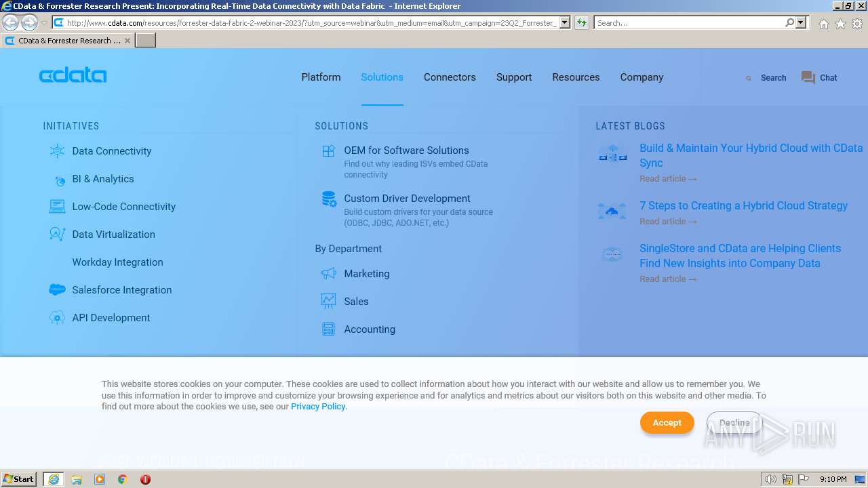
Task: Click the volume icon in system tray
Action: click(771, 479)
